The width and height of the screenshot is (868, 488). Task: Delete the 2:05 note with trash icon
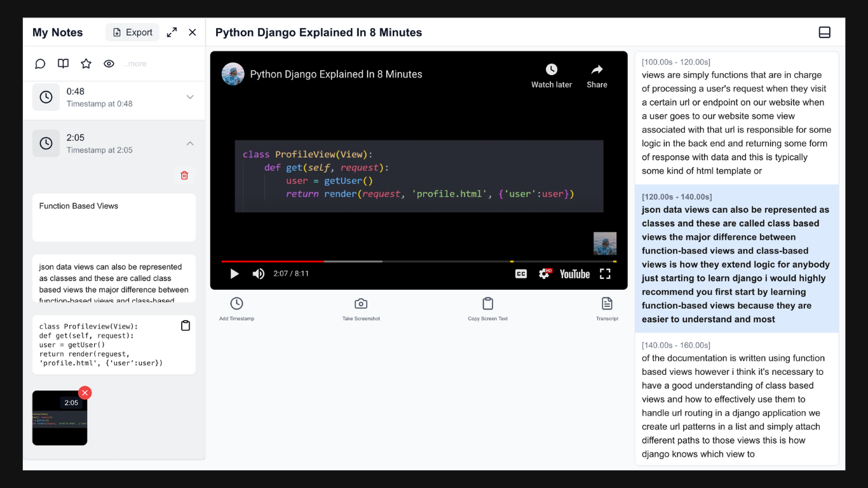[184, 175]
